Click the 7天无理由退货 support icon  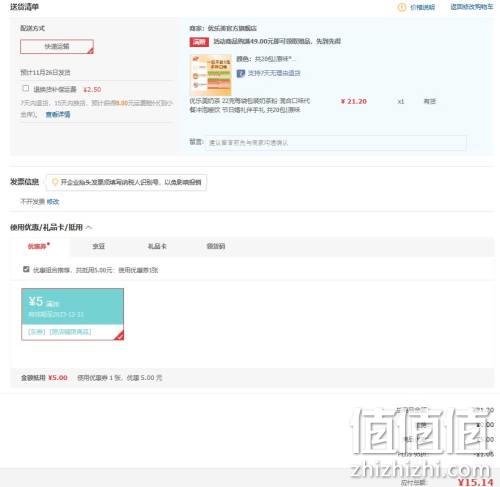click(x=241, y=73)
